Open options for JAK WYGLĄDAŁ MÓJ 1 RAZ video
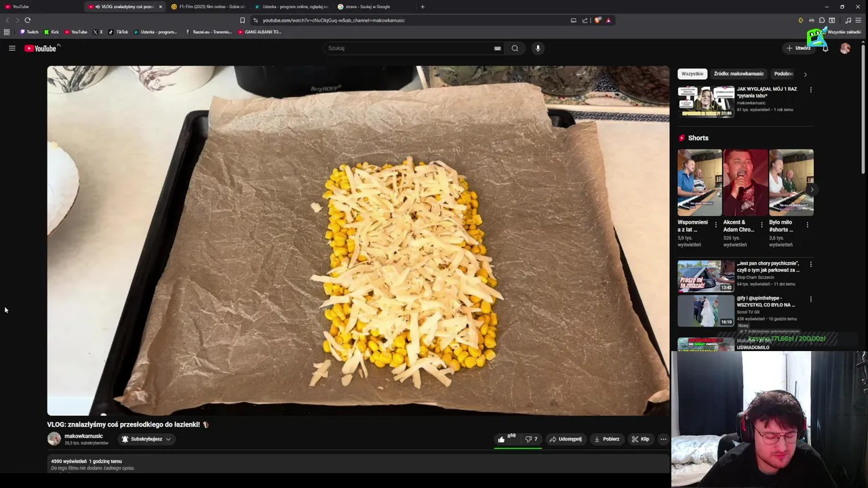This screenshot has height=488, width=868. [810, 89]
